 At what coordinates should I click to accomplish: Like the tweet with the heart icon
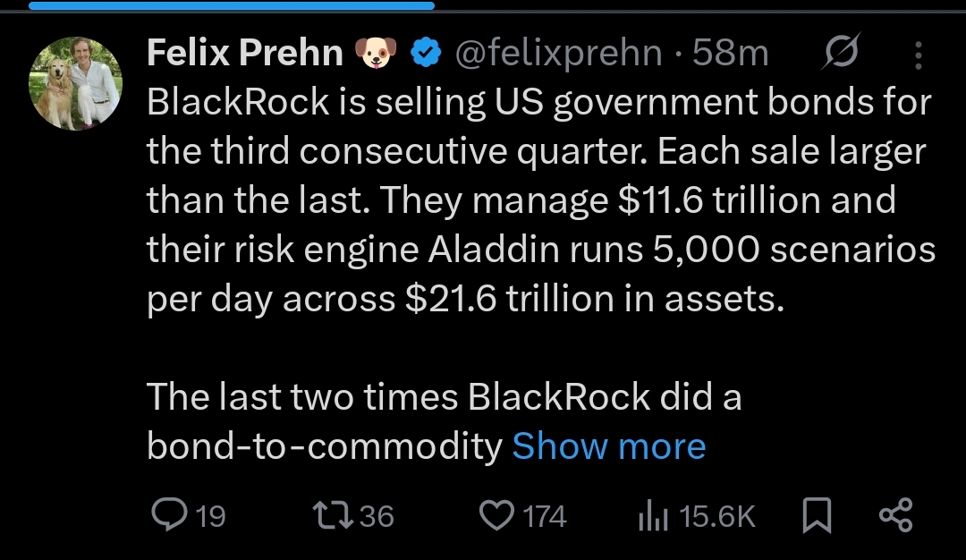click(x=494, y=515)
